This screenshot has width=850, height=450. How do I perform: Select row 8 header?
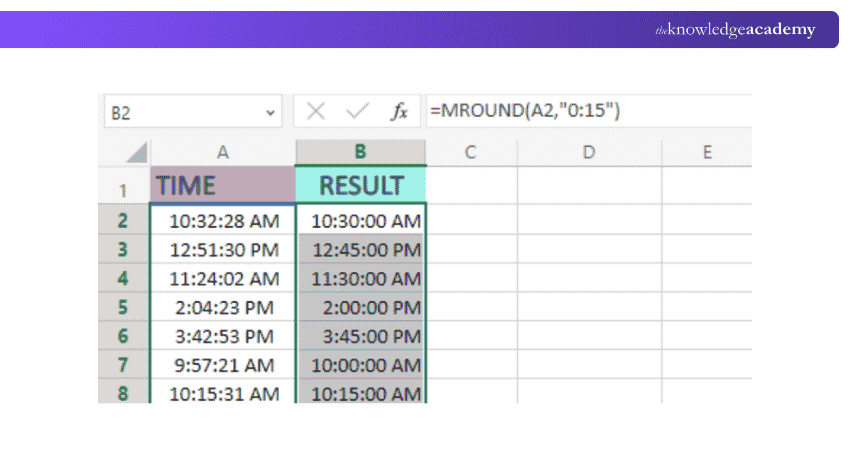pos(124,391)
